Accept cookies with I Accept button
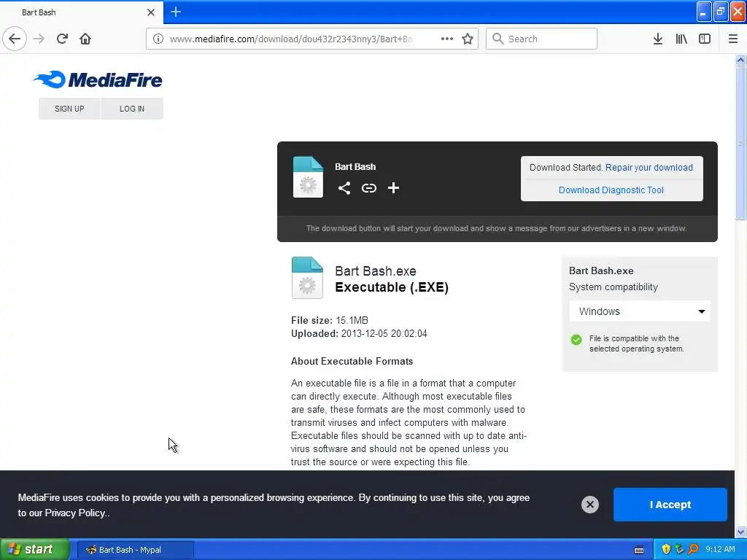This screenshot has width=747, height=560. 670,505
